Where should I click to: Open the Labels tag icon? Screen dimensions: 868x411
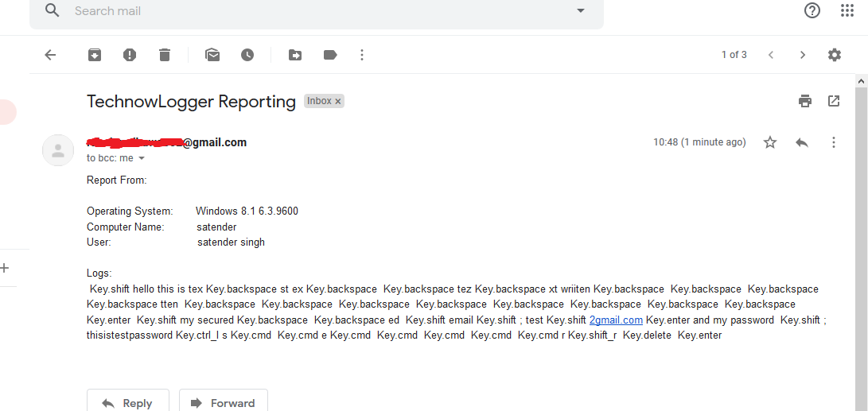coord(330,55)
